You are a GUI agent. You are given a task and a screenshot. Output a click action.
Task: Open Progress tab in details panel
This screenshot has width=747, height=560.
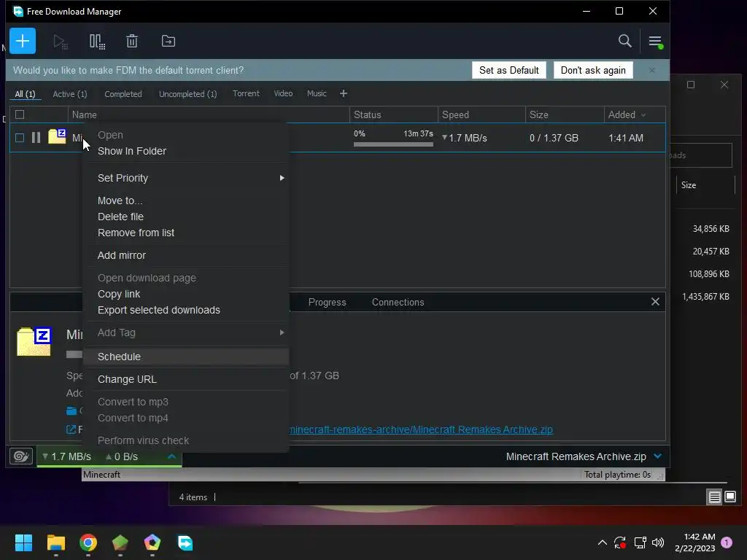tap(327, 303)
